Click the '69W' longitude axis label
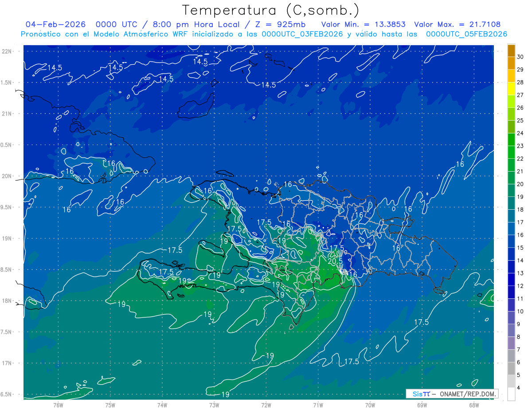Screen dimensions: 532x411 [x=422, y=405]
